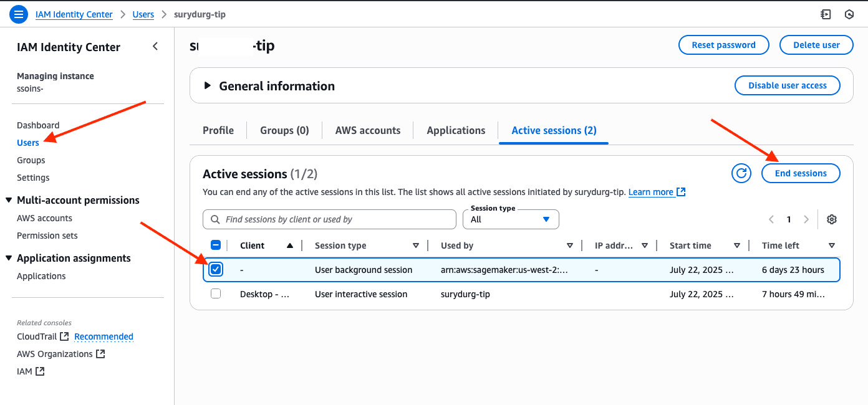Check the Desktop interactive session row
The height and width of the screenshot is (405, 868).
tap(216, 293)
